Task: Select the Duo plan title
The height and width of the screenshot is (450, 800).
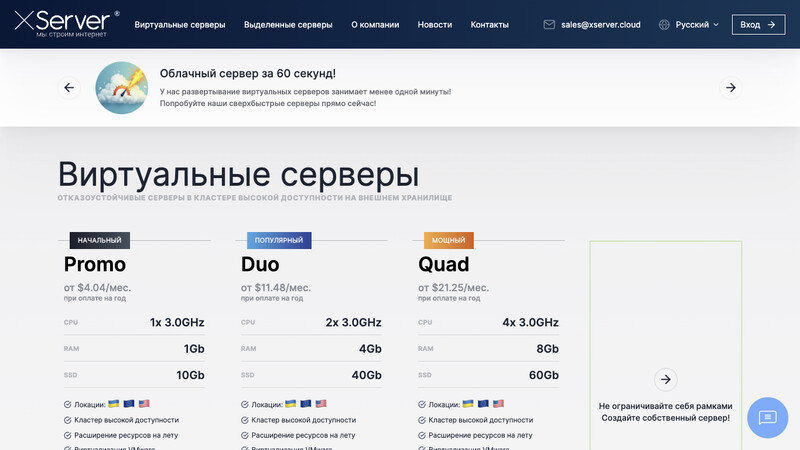Action: coord(260,264)
